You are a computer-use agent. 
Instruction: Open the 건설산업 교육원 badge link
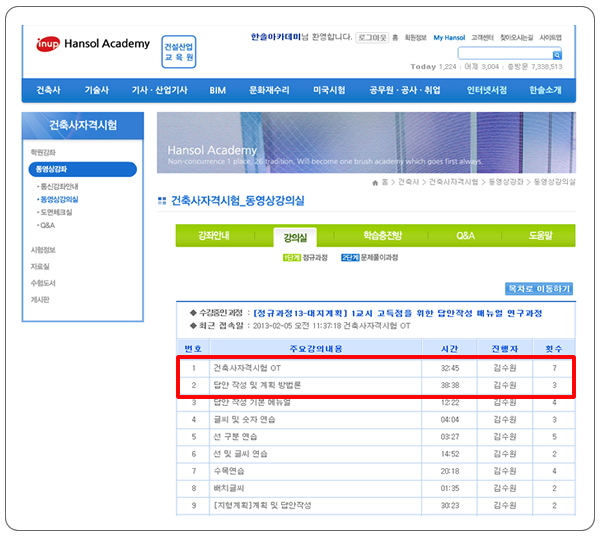(x=179, y=52)
